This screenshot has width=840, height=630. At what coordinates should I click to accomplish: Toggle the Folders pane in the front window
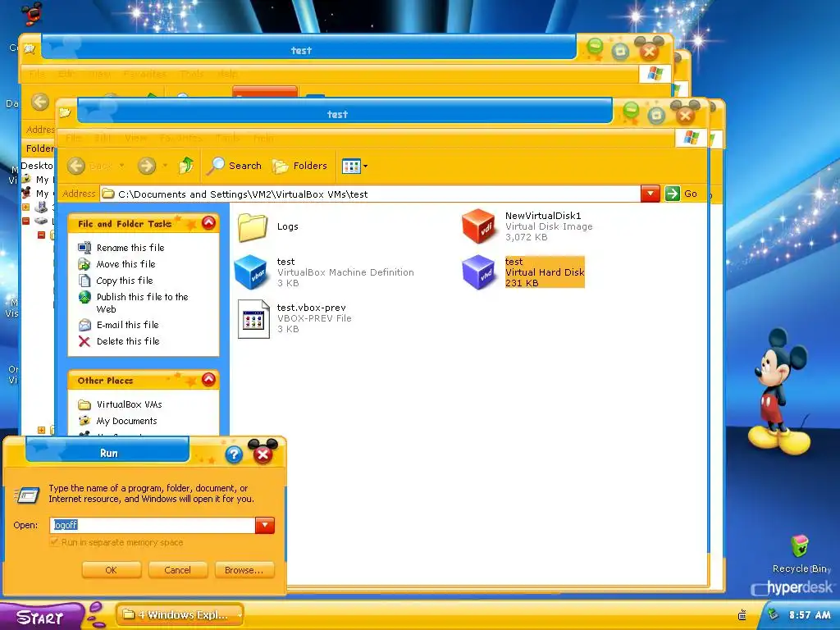pyautogui.click(x=299, y=166)
